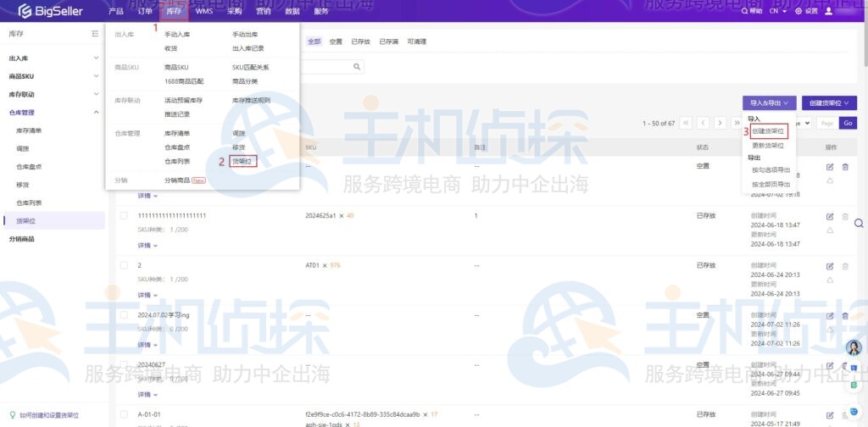
Task: Select 货架位 in the 库存 dropdown menu
Action: tap(242, 162)
